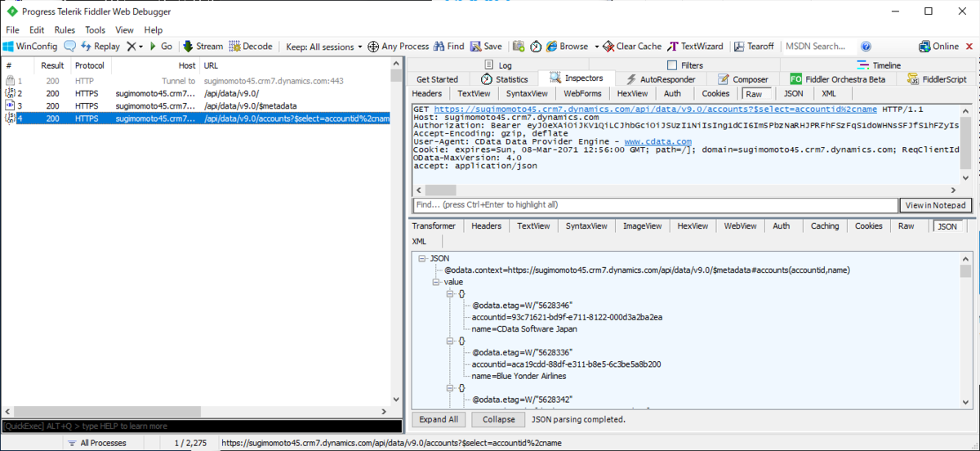Click the Browse button with IE icon
This screenshot has height=451, width=980.
click(x=567, y=47)
